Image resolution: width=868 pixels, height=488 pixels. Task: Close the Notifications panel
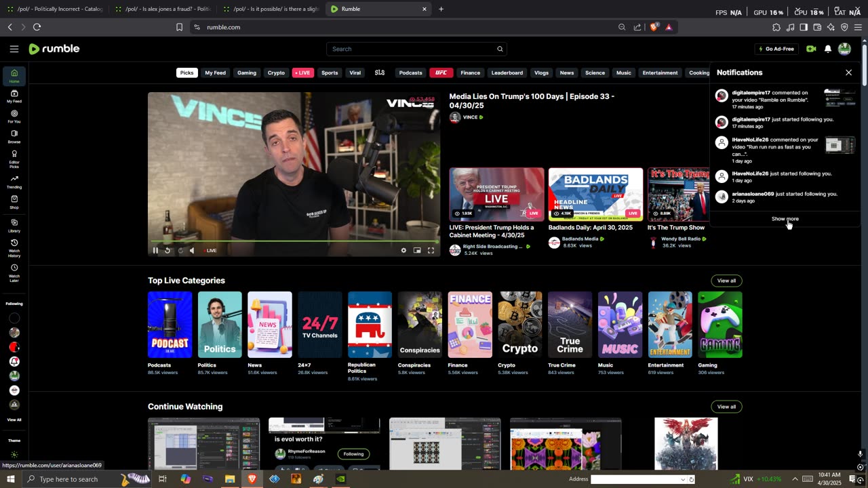click(x=848, y=73)
